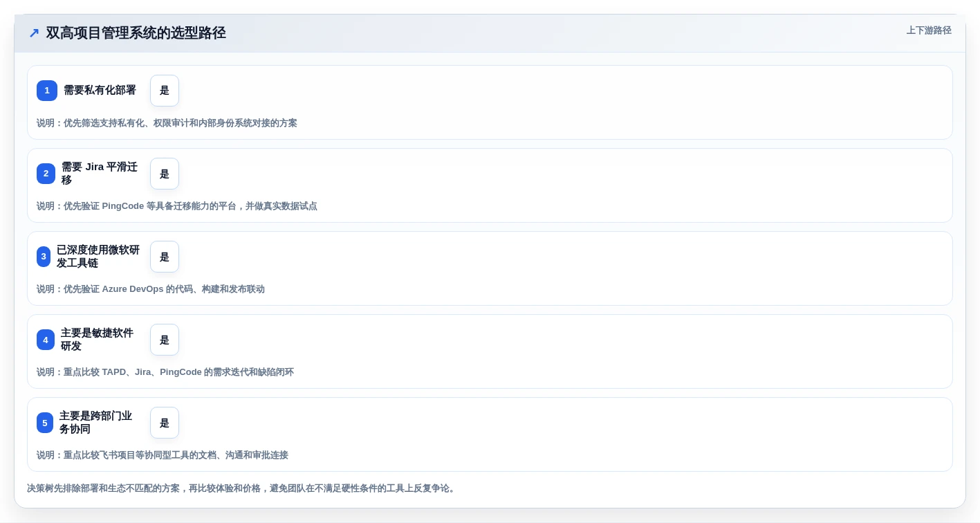This screenshot has height=523, width=980.
Task: Choose 是 for 需要私有化部署
Action: (165, 91)
